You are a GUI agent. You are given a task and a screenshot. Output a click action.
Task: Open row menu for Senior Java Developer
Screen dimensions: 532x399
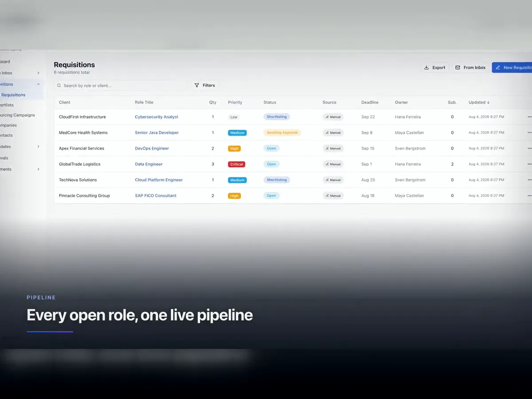[529, 133]
